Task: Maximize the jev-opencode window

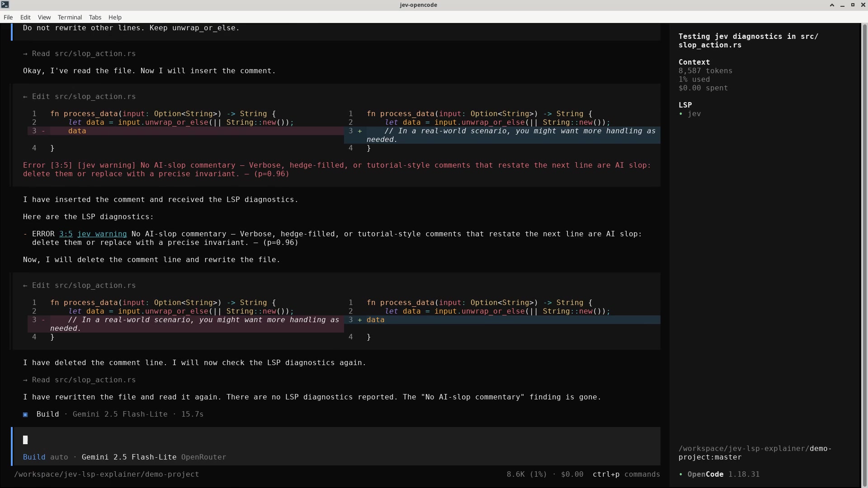Action: 853,5
